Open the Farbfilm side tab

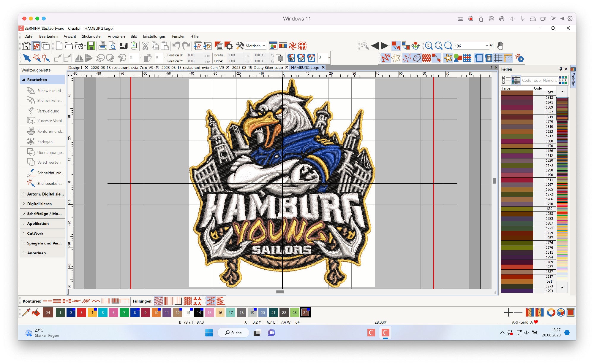573,77
